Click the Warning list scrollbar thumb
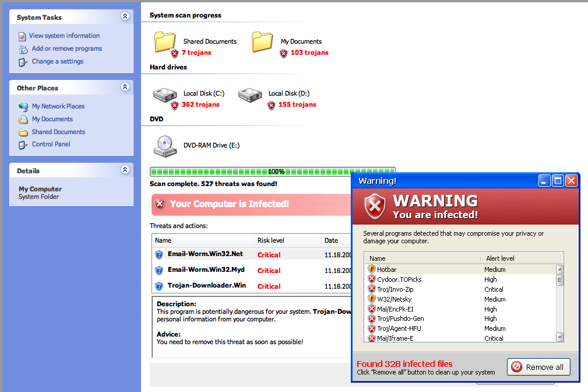The width and height of the screenshot is (588, 392). tap(560, 280)
